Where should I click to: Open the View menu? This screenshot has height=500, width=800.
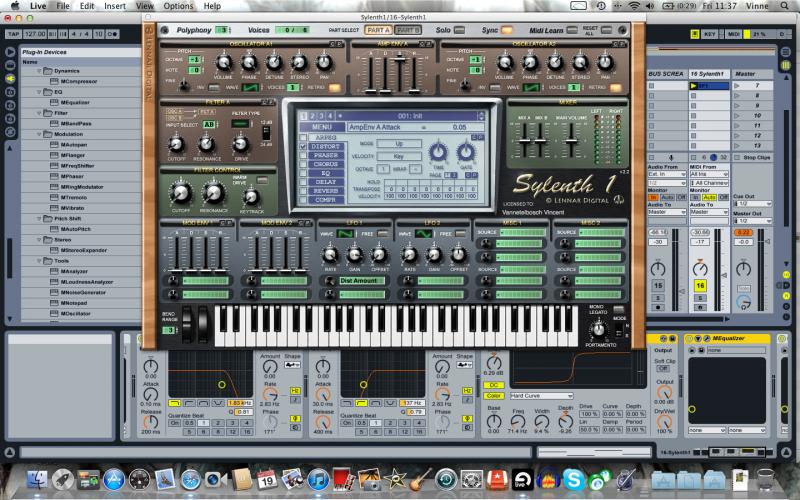[145, 6]
